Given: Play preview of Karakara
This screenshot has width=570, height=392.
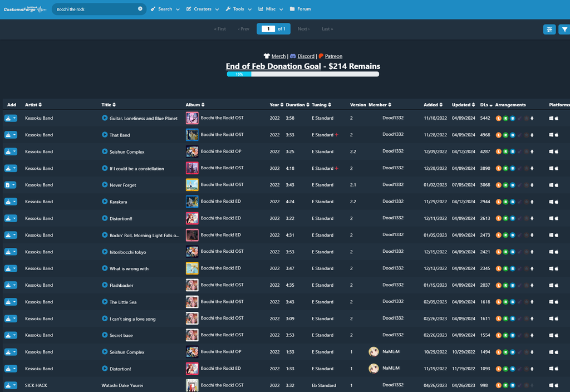Looking at the screenshot, I should point(105,202).
